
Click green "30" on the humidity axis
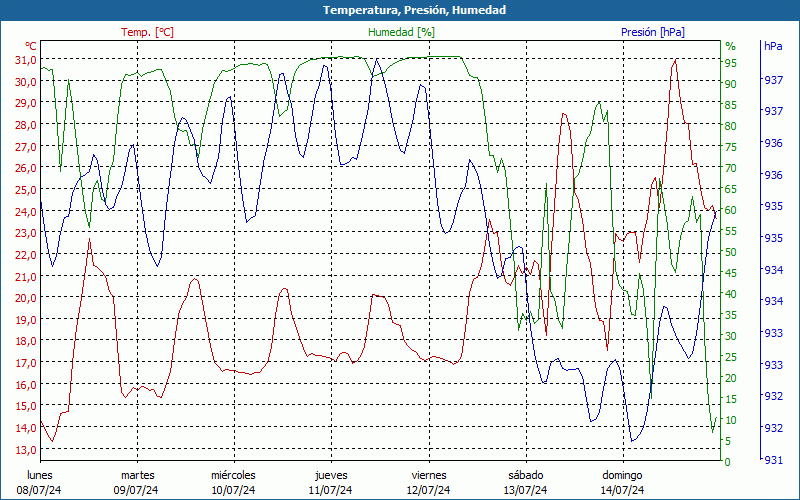pos(731,336)
